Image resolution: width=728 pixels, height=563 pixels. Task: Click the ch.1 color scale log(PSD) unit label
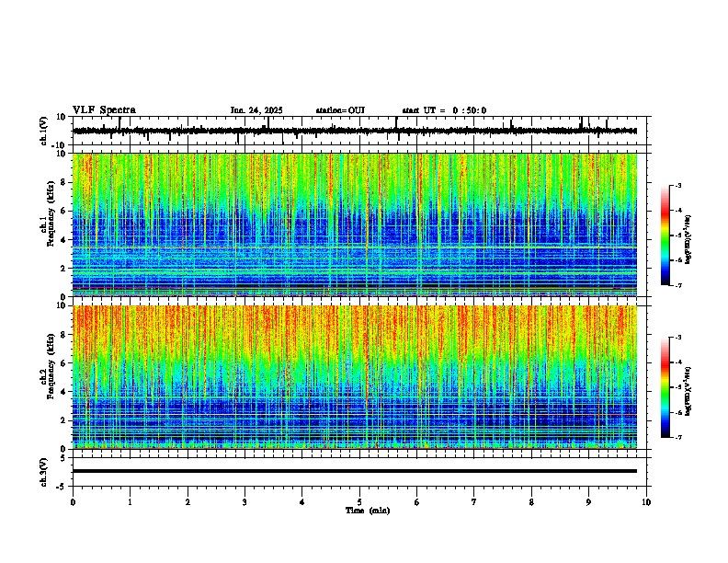pyautogui.click(x=688, y=239)
